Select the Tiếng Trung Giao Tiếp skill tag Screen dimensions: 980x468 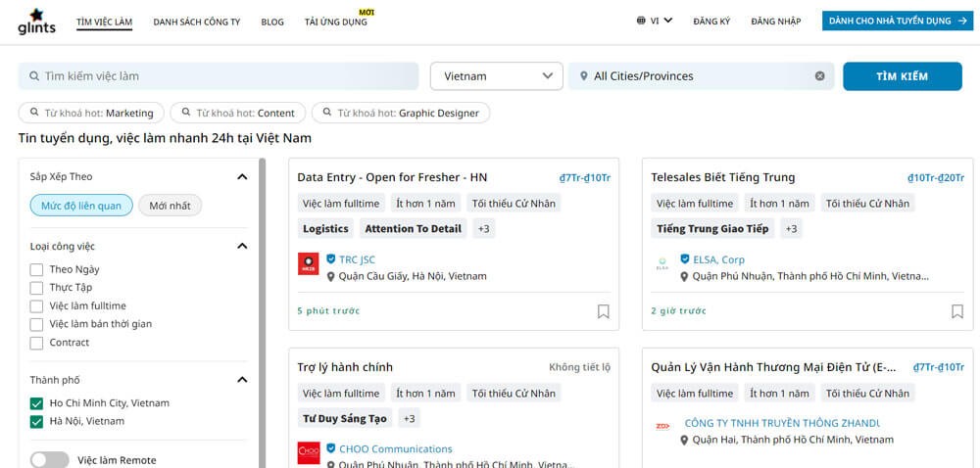tap(712, 228)
